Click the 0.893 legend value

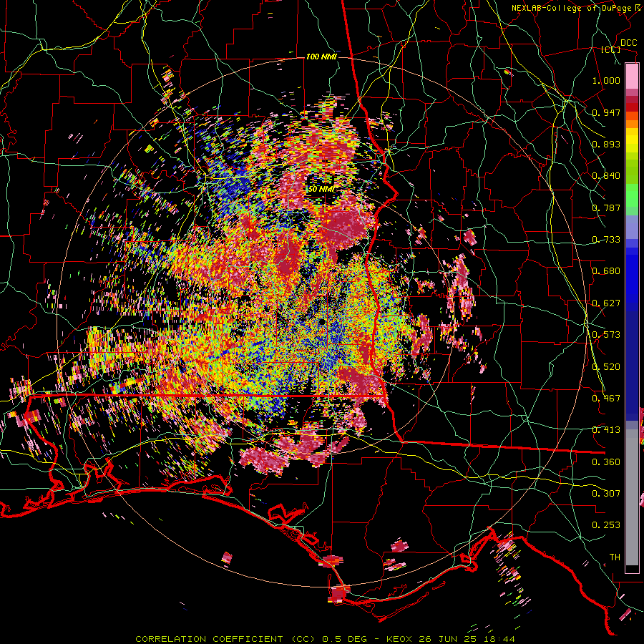[x=606, y=144]
